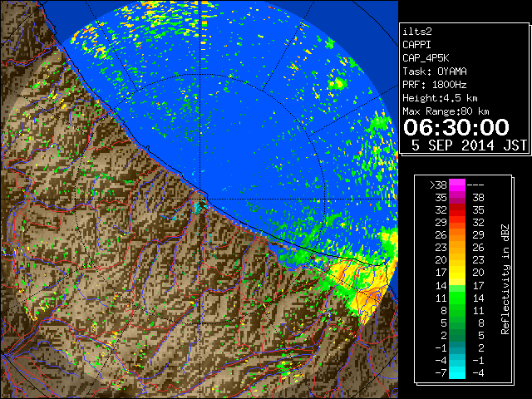Screen dimensions: 532x399
Task: Click the radar center at crosshair intersection
Action: coord(201,199)
